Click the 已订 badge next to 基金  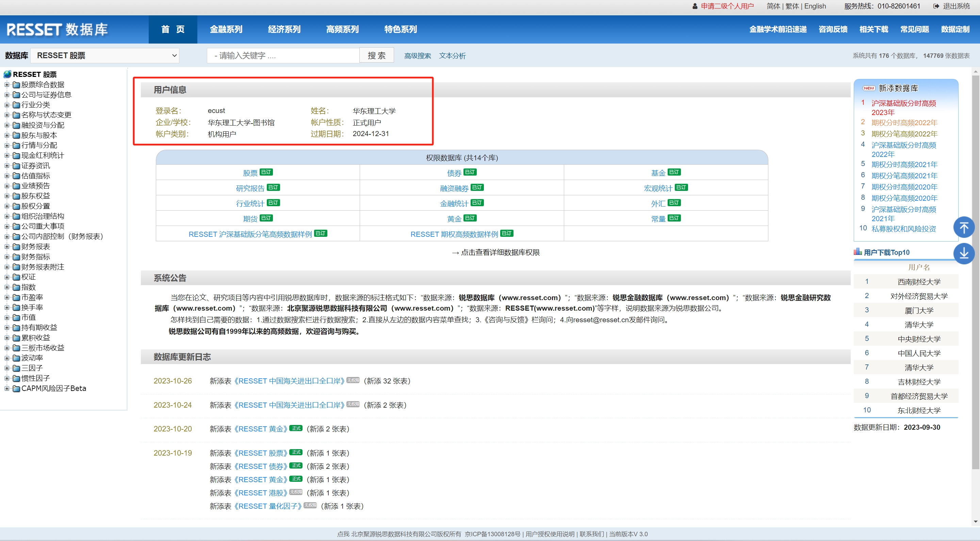point(674,173)
